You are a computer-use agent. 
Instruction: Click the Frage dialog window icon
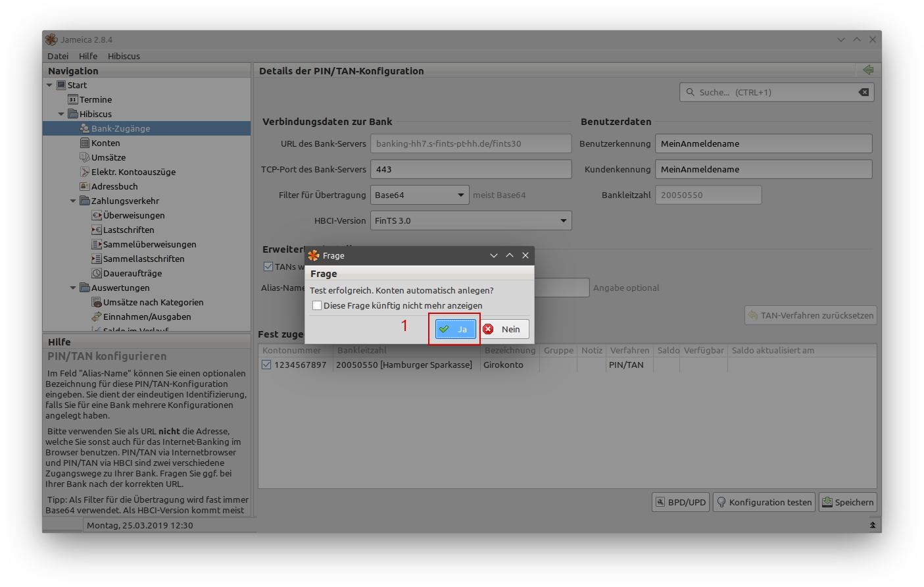pos(314,255)
